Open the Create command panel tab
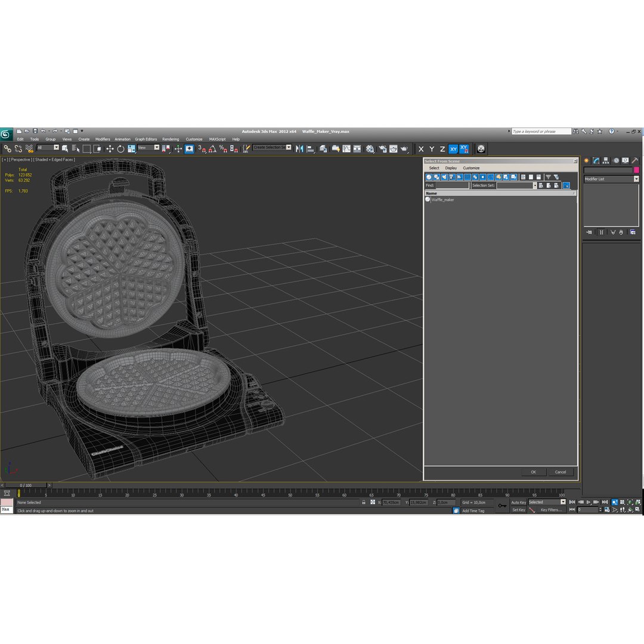 pos(587,160)
